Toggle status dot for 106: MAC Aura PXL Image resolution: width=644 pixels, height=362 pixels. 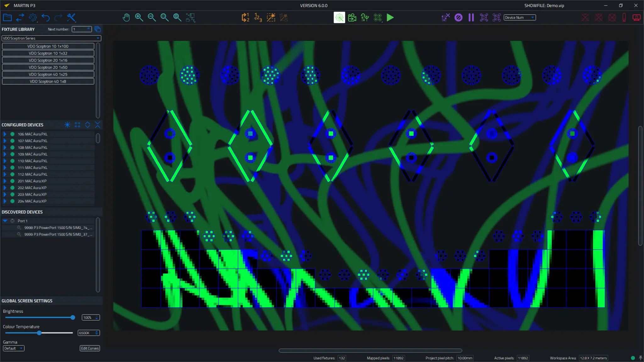(12, 134)
